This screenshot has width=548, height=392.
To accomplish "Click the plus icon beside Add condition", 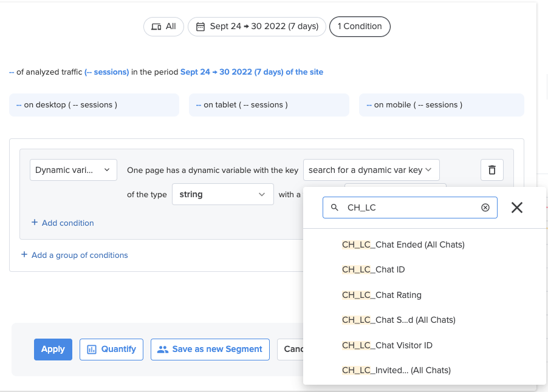I will click(35, 222).
